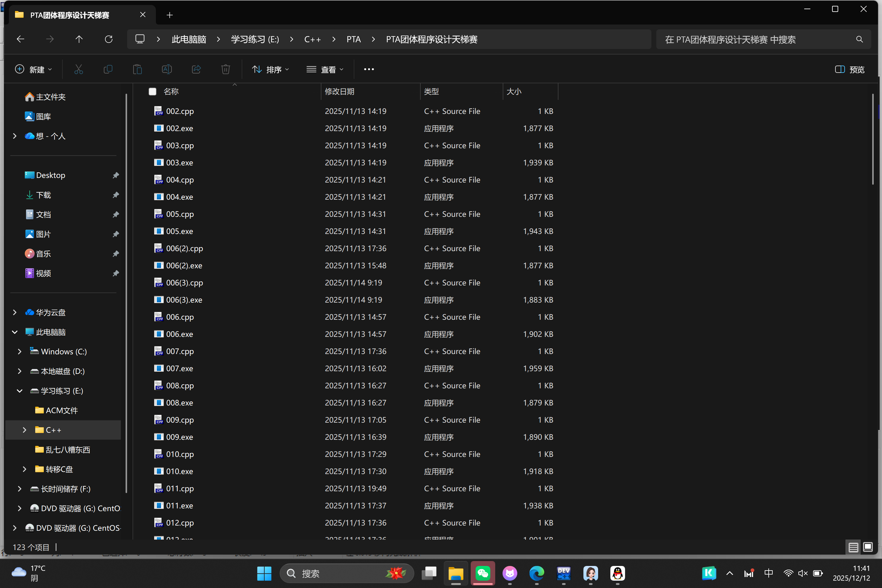Open the 排序 sort dropdown
882x588 pixels.
(x=270, y=70)
